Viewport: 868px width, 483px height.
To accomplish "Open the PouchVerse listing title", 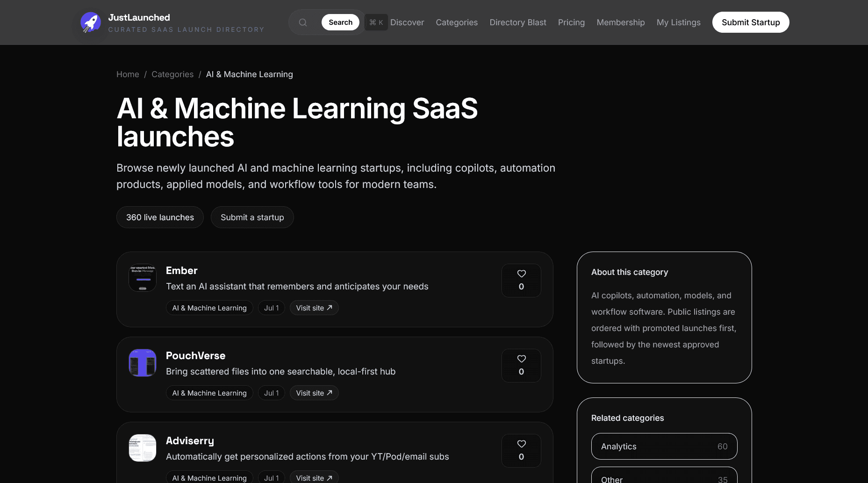I will [196, 356].
